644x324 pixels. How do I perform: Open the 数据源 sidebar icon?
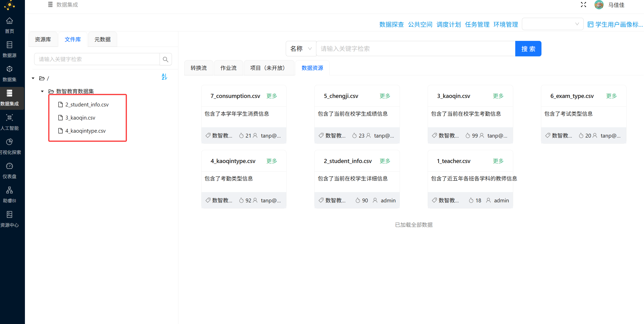[x=10, y=45]
